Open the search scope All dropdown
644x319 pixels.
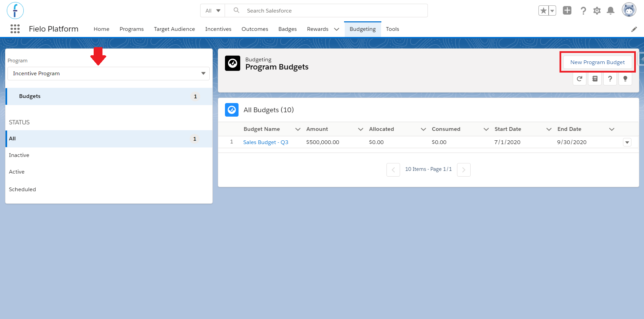tap(213, 11)
